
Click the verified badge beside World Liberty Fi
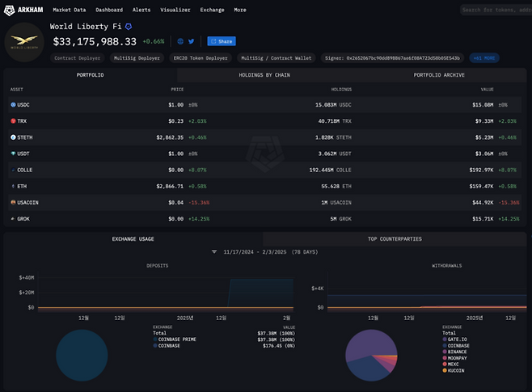[x=128, y=27]
